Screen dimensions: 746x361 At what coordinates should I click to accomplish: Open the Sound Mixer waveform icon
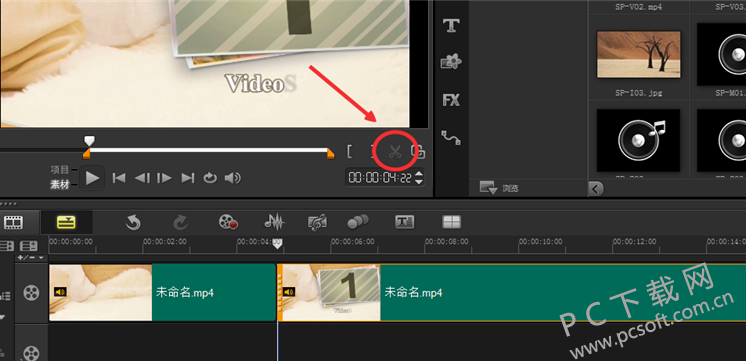(274, 222)
